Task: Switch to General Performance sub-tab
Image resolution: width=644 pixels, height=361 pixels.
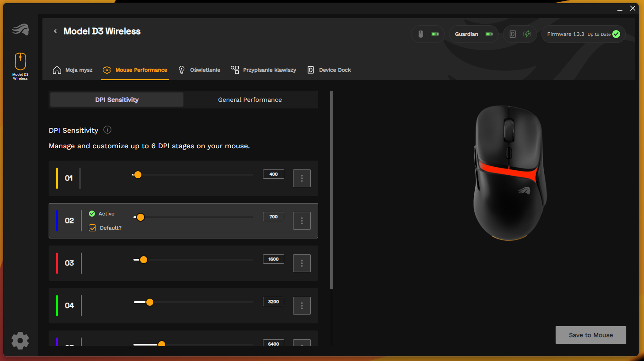Action: point(250,100)
